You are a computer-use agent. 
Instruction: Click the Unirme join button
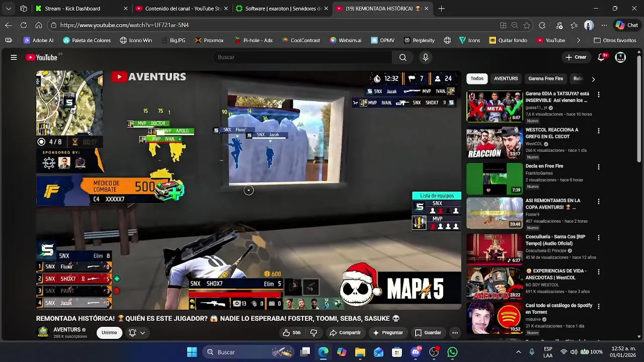109,332
